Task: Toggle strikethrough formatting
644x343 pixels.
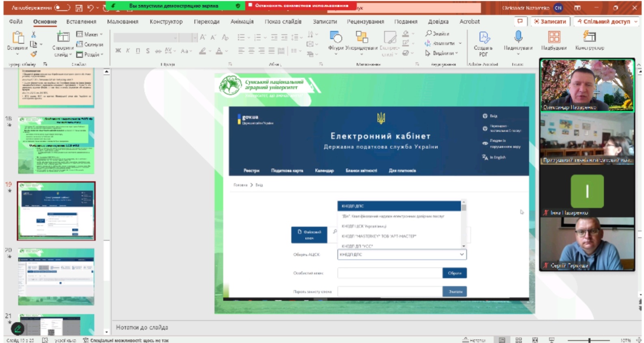Action: [x=158, y=51]
